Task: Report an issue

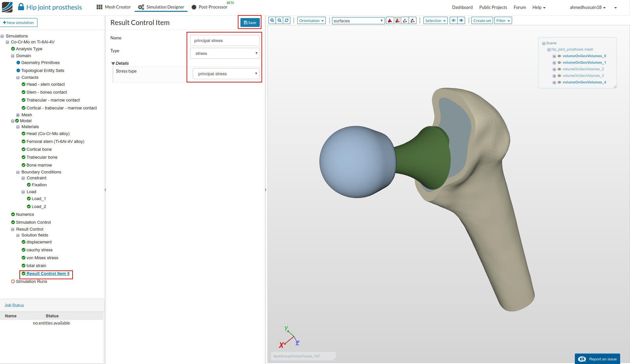Action: click(597, 359)
